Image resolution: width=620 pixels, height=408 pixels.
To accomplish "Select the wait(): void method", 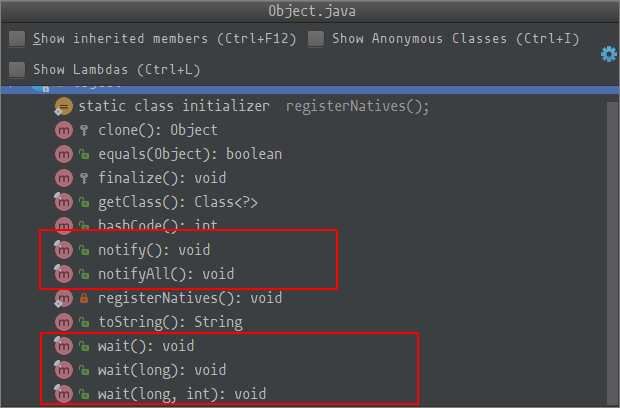I will tap(146, 346).
